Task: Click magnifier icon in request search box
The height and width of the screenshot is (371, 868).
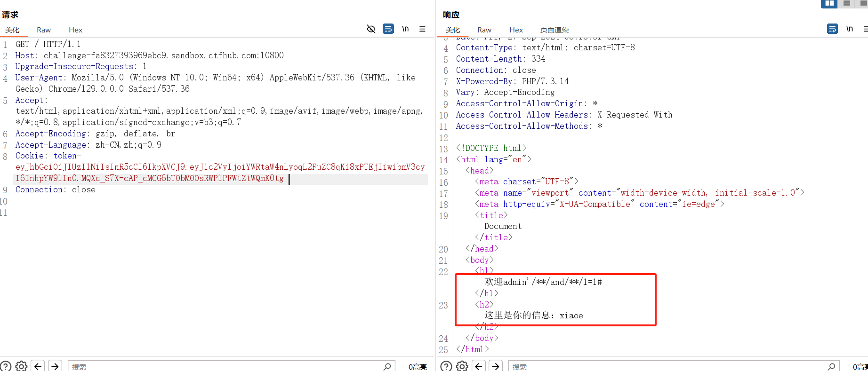Action: pos(387,366)
